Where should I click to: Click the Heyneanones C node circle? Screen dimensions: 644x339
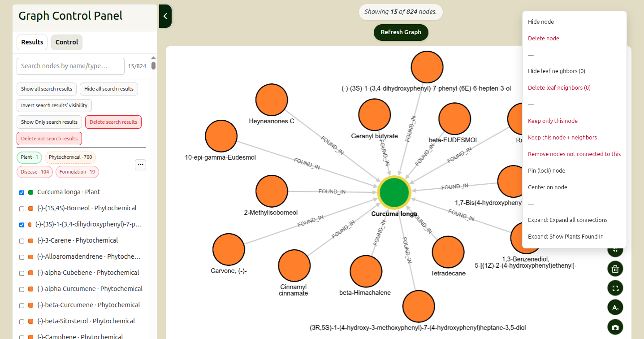pos(272,100)
